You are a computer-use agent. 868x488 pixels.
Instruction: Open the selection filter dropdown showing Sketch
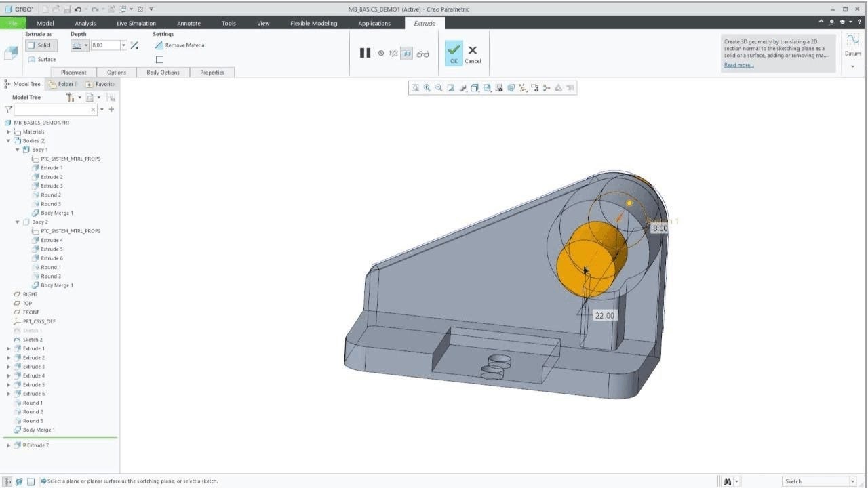coord(820,481)
